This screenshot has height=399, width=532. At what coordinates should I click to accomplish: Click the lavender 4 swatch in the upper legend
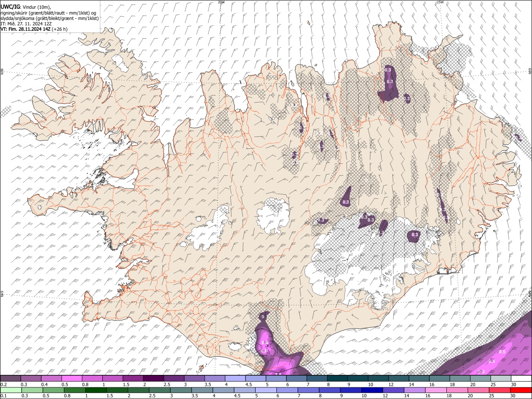click(235, 378)
